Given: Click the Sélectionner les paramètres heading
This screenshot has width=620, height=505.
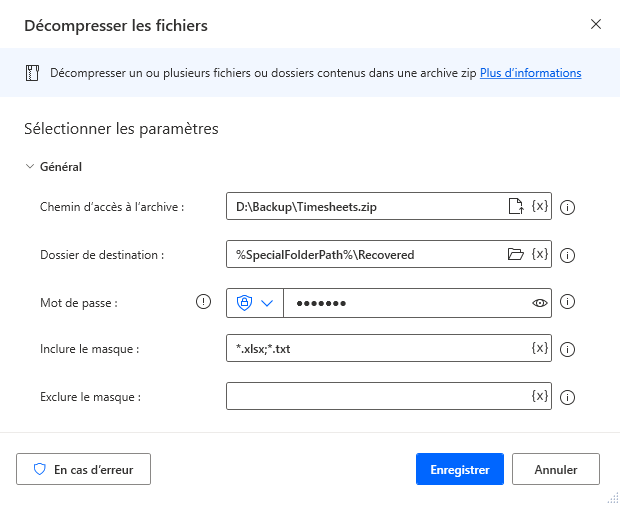Looking at the screenshot, I should tap(121, 129).
